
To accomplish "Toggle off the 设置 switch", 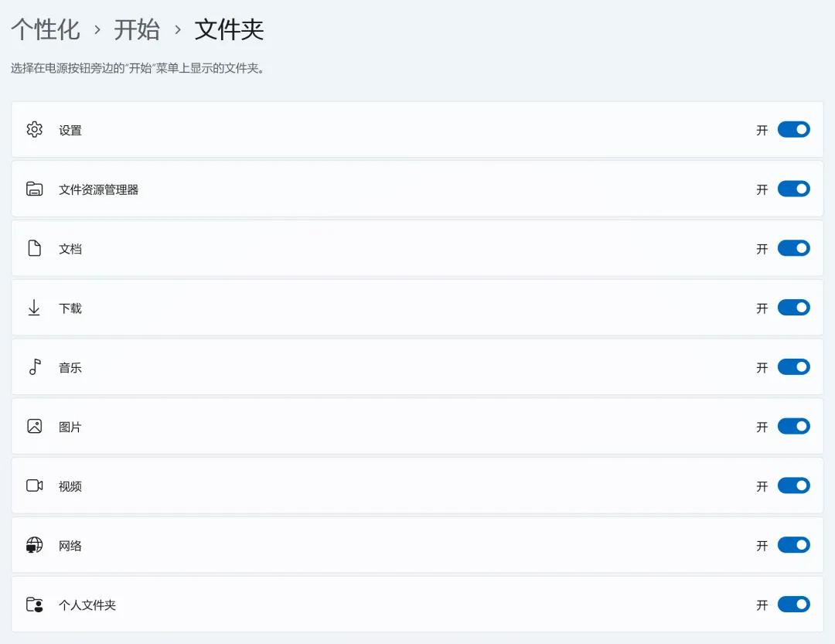I will point(793,129).
